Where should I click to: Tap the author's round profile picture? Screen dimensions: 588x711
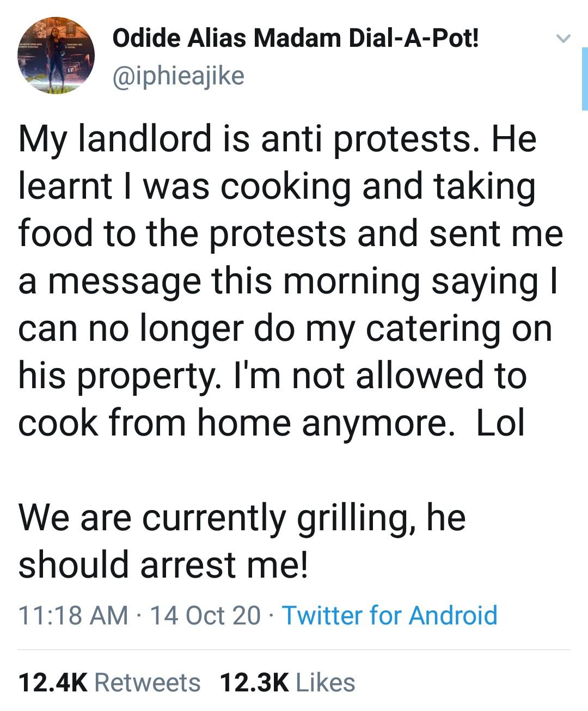point(56,56)
